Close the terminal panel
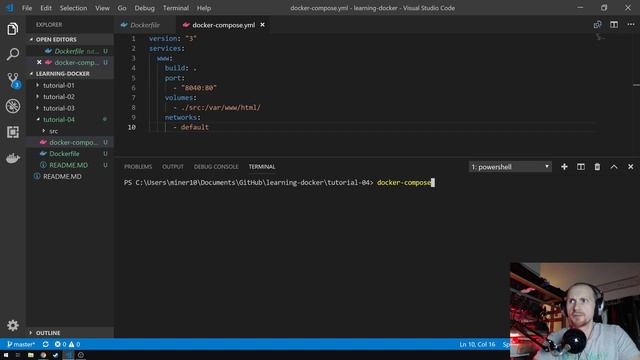This screenshot has width=640, height=360. 631,167
